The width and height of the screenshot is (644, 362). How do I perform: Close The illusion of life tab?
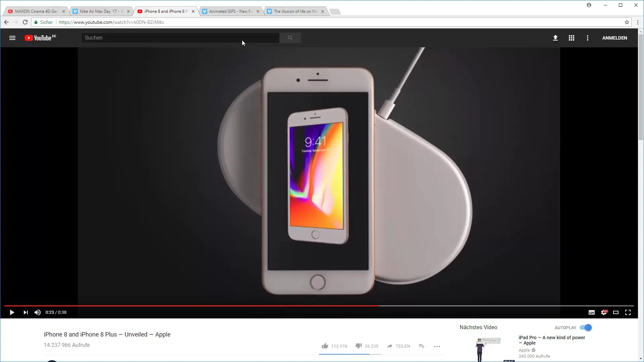click(x=323, y=11)
